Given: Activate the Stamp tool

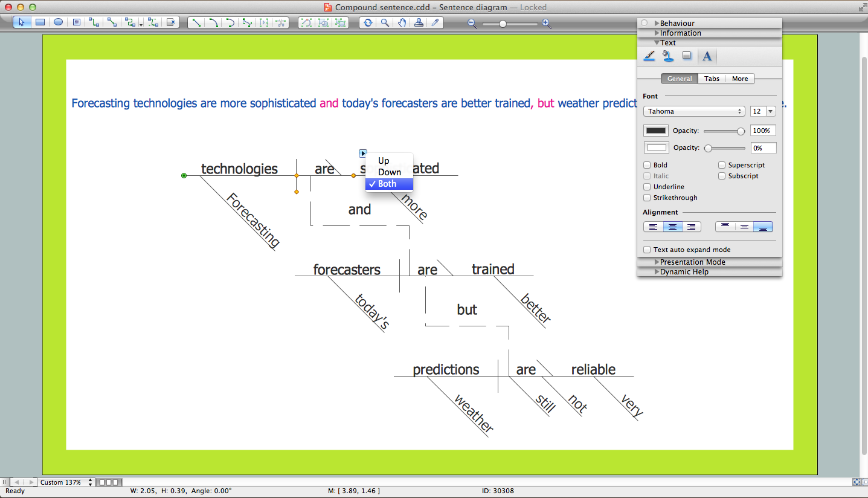Looking at the screenshot, I should (x=419, y=23).
